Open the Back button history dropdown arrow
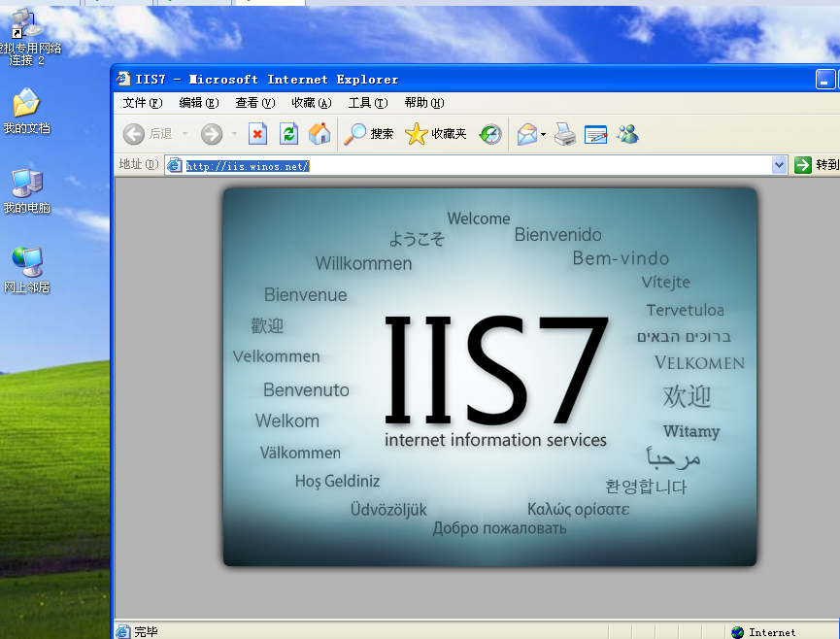The height and width of the screenshot is (639, 840). click(x=185, y=133)
